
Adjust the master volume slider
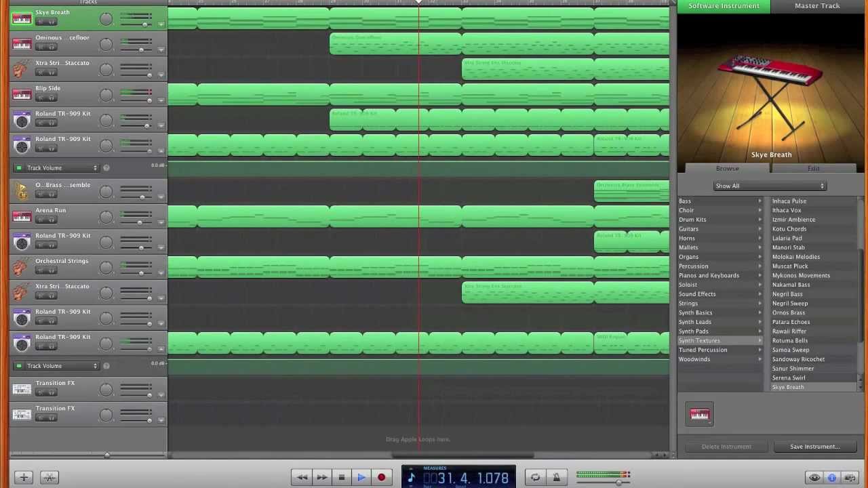[x=618, y=482]
